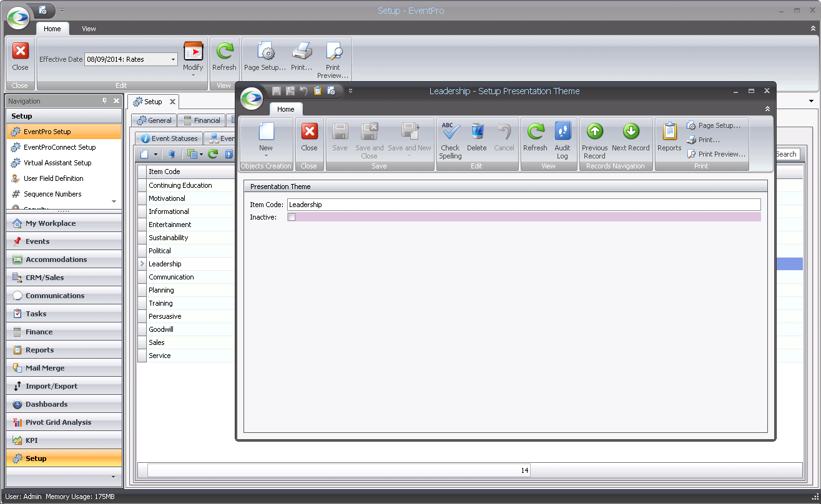Click the page setup icon in the Presentation Theme quick access bar
Screen dimensions: 821x504
pos(332,91)
